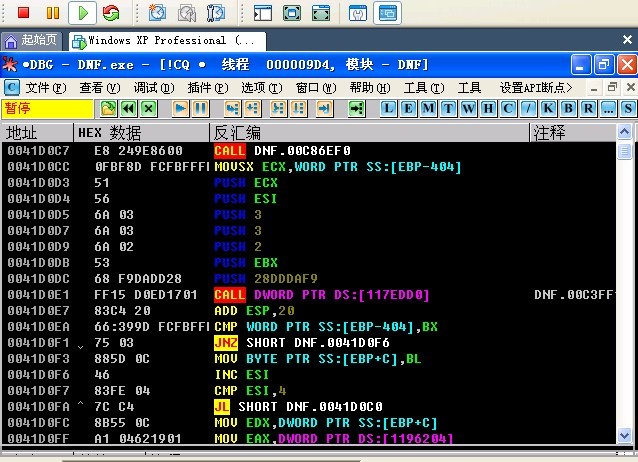Viewport: 638px width, 462px height.
Task: Open Run trace with ... button
Action: [607, 108]
